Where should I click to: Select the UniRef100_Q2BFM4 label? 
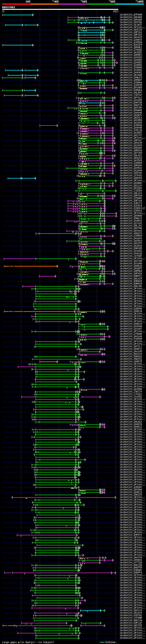(x=131, y=309)
